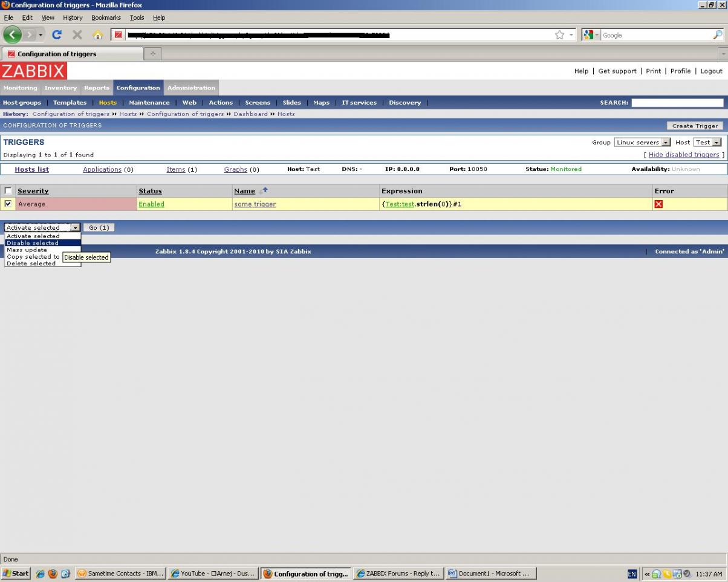Click the Zabbix logo
Image resolution: width=728 pixels, height=582 pixels.
(x=33, y=71)
